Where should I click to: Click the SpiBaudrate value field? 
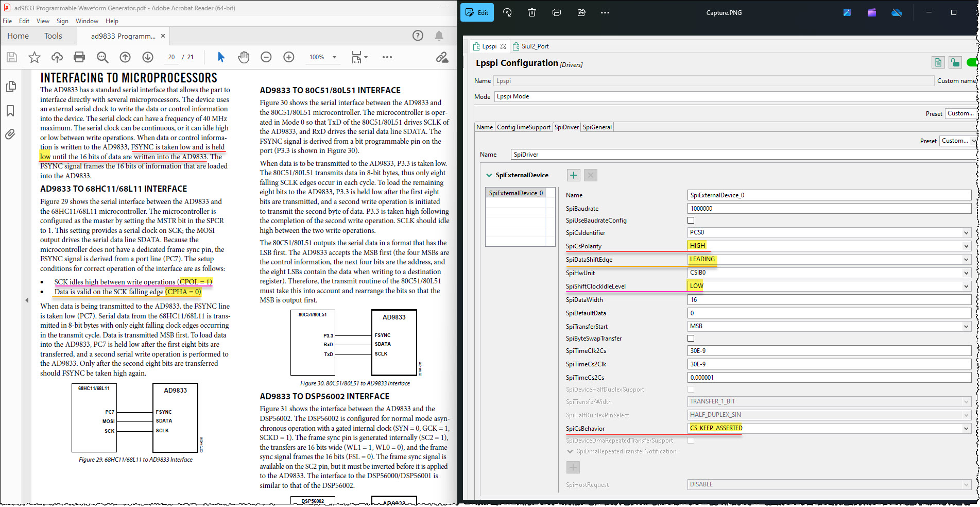pos(829,209)
